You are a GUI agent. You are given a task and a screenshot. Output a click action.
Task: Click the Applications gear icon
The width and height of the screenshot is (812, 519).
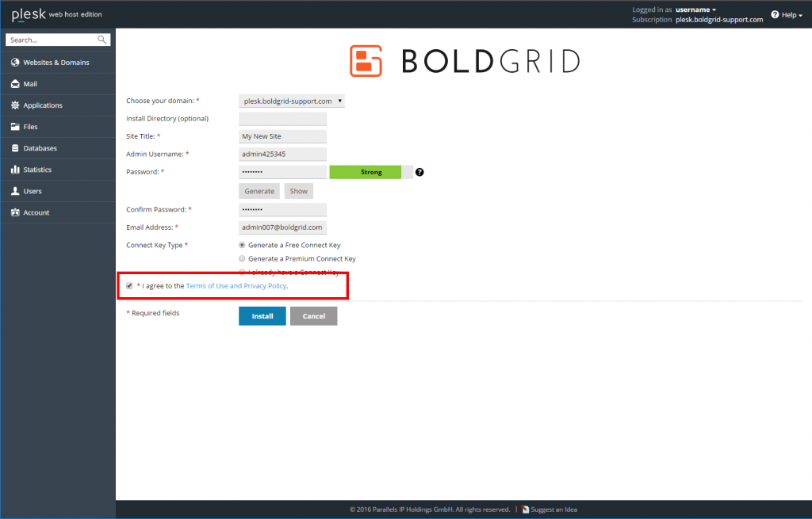(15, 105)
